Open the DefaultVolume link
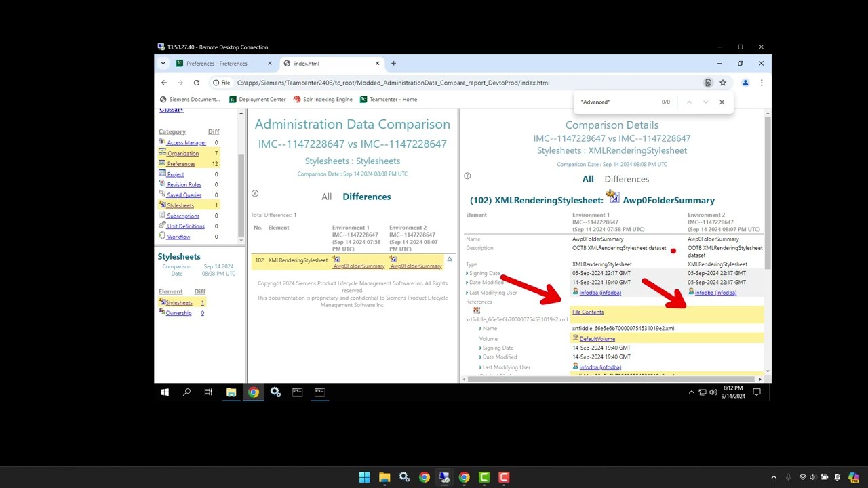This screenshot has height=488, width=868. (x=597, y=339)
